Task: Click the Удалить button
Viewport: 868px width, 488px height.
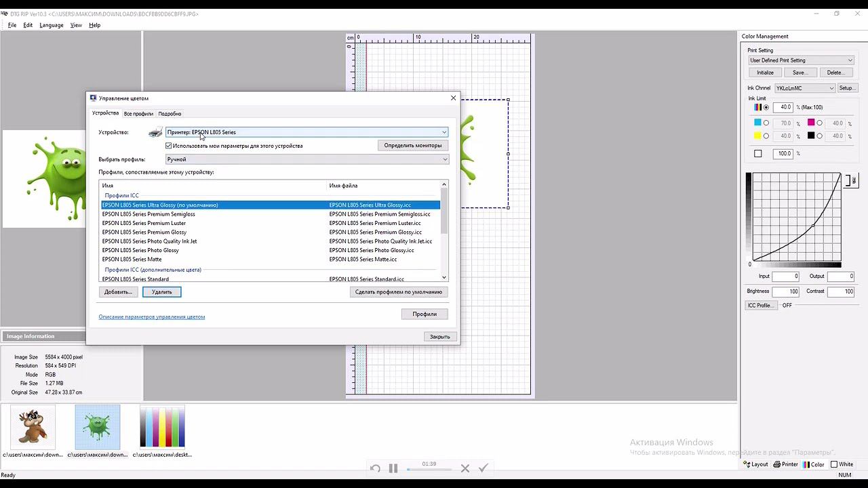Action: tap(162, 292)
